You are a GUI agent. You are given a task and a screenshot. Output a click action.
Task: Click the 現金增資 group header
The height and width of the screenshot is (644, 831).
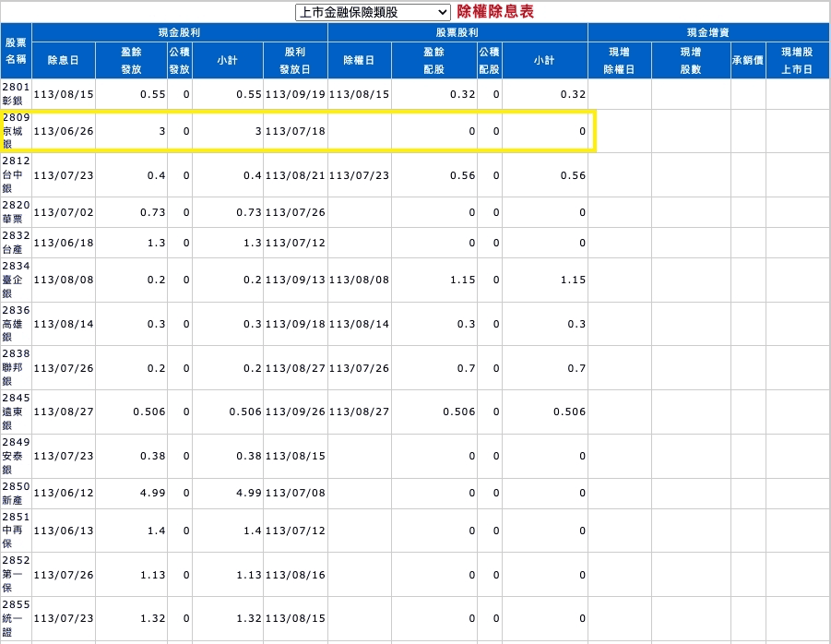[x=708, y=32]
